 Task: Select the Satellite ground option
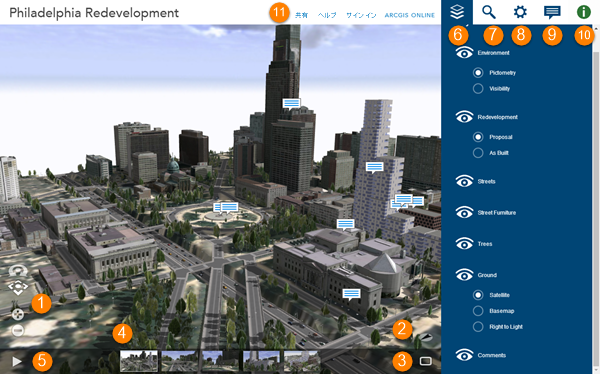click(478, 295)
